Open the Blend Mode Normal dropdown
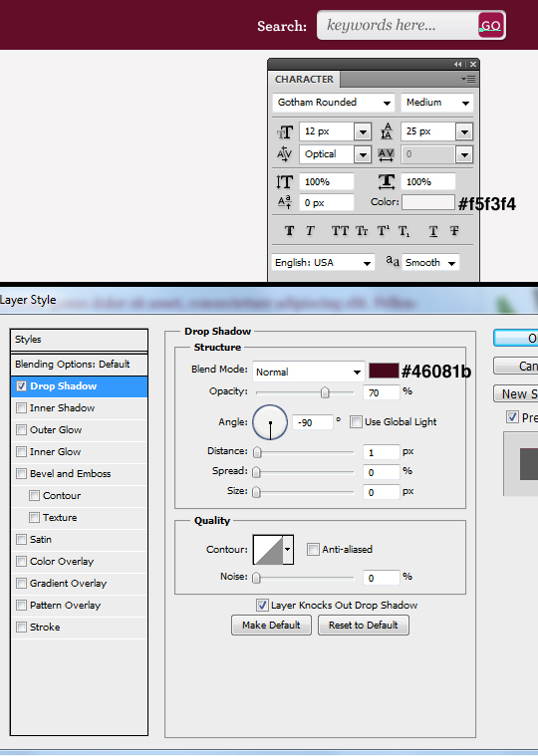538x756 pixels. click(x=309, y=372)
